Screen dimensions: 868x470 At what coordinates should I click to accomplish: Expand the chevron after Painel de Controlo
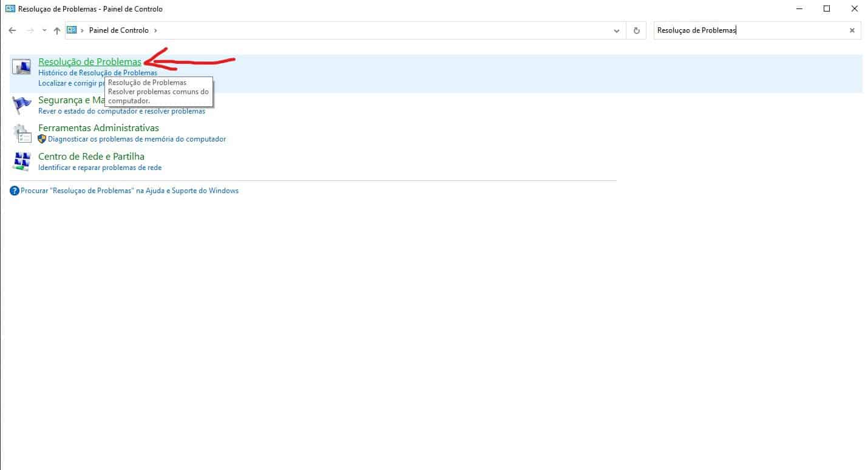(155, 30)
